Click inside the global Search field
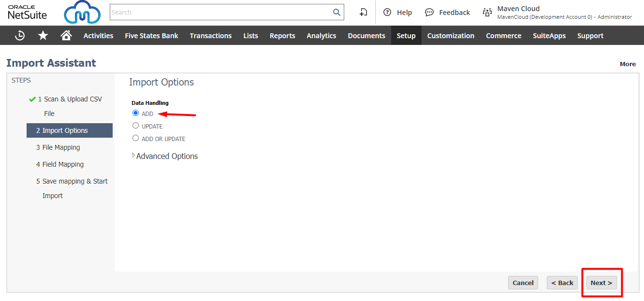The height and width of the screenshot is (301, 644). click(220, 13)
